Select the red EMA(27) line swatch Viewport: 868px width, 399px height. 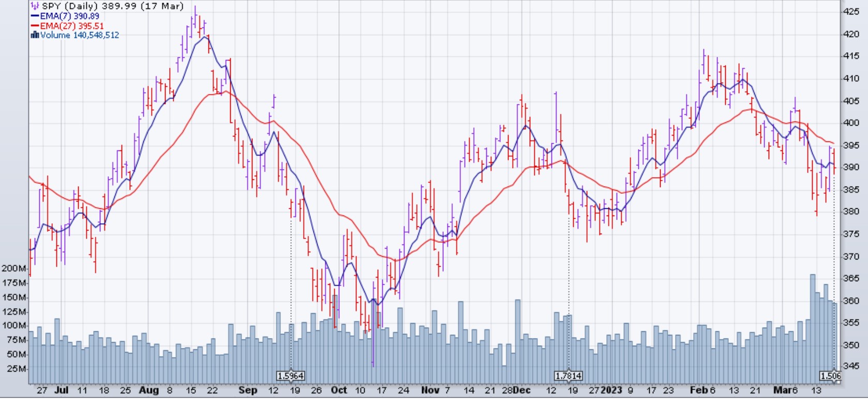(35, 26)
